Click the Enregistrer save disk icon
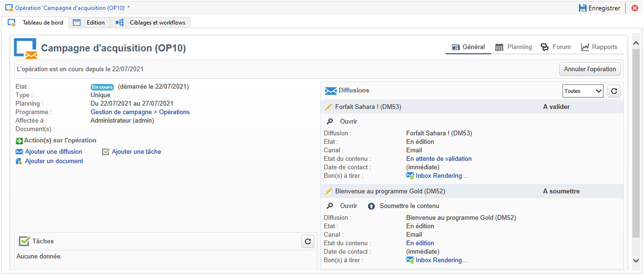This screenshot has width=644, height=274. click(583, 8)
